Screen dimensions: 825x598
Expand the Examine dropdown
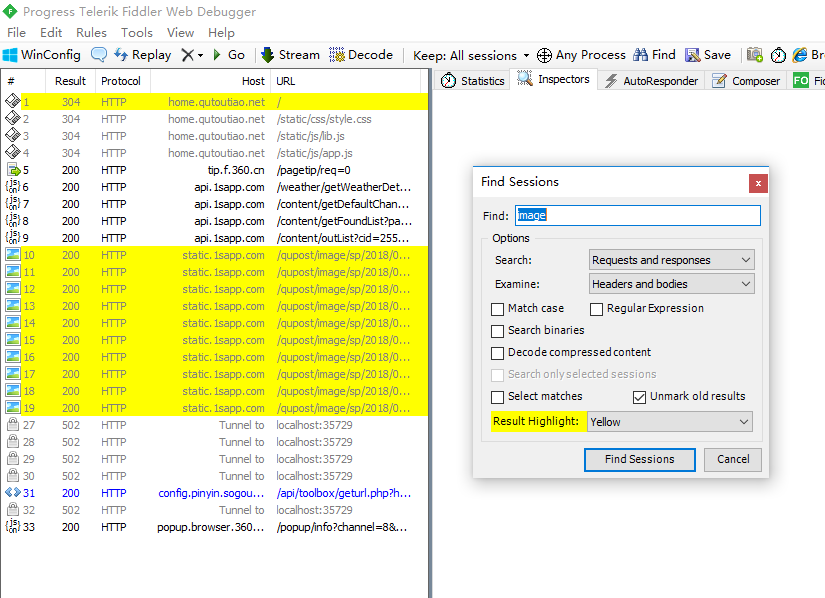(x=672, y=284)
